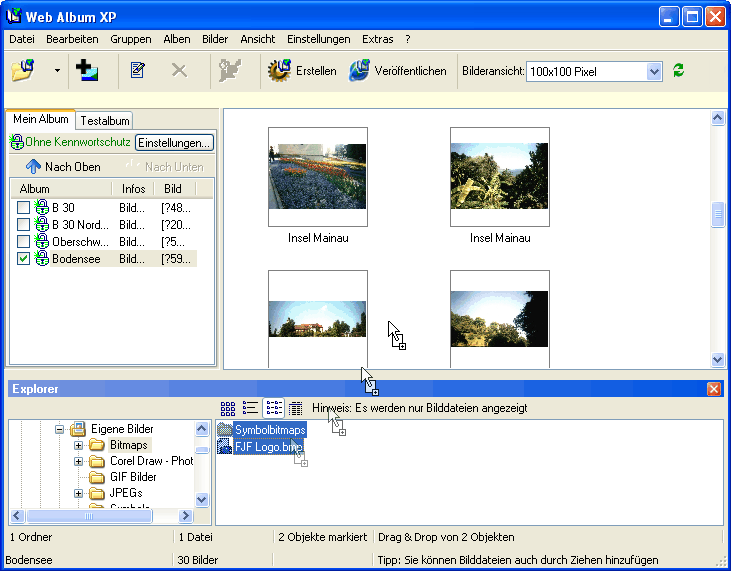Click the thumbnail pane scroll up arrow
The width and height of the screenshot is (732, 571).
tap(718, 118)
